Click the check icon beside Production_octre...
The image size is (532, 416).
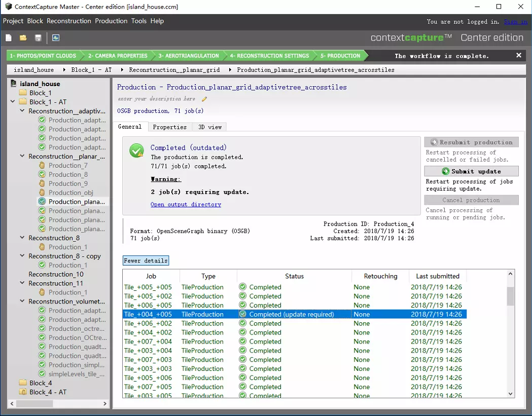tap(42, 328)
